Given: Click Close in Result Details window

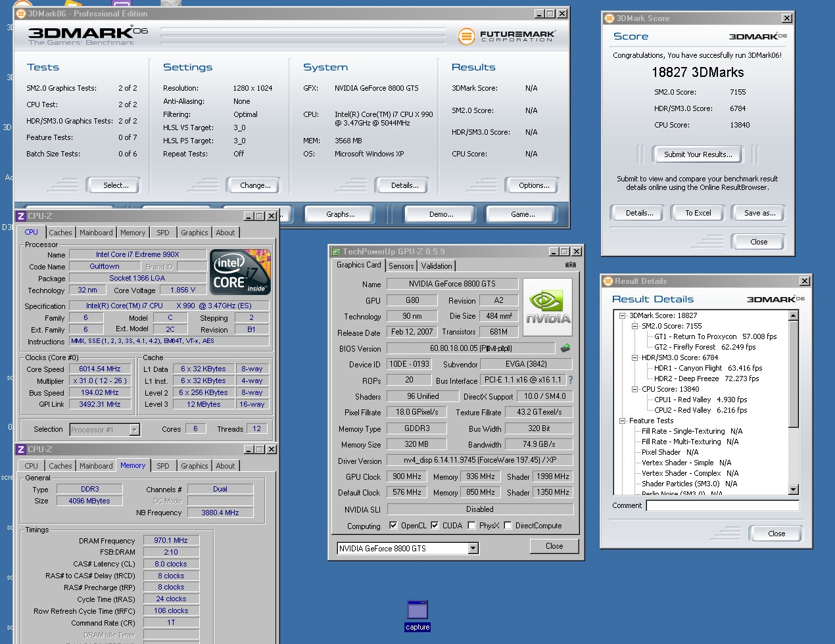Looking at the screenshot, I should point(776,534).
